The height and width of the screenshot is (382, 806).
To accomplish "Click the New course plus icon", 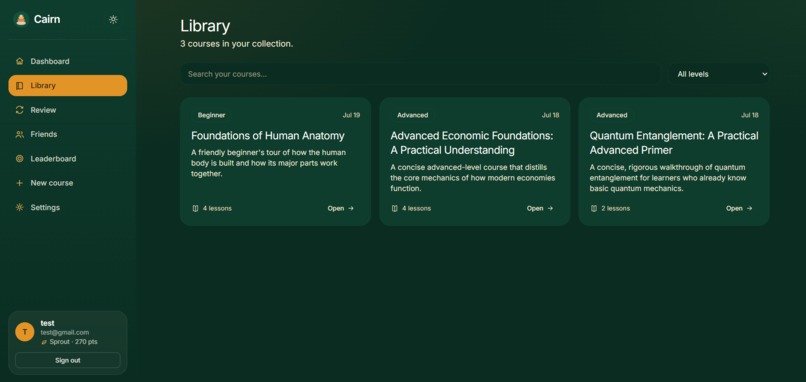I will [20, 183].
